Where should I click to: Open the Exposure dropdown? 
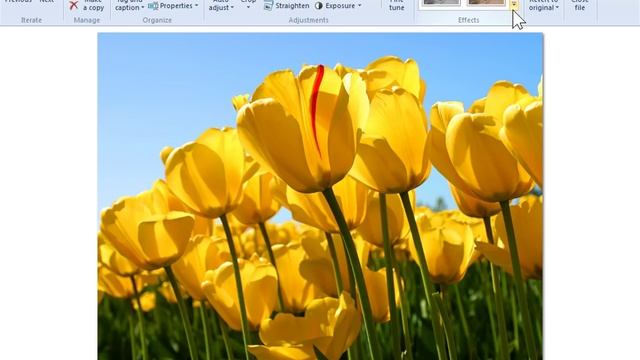click(x=338, y=6)
